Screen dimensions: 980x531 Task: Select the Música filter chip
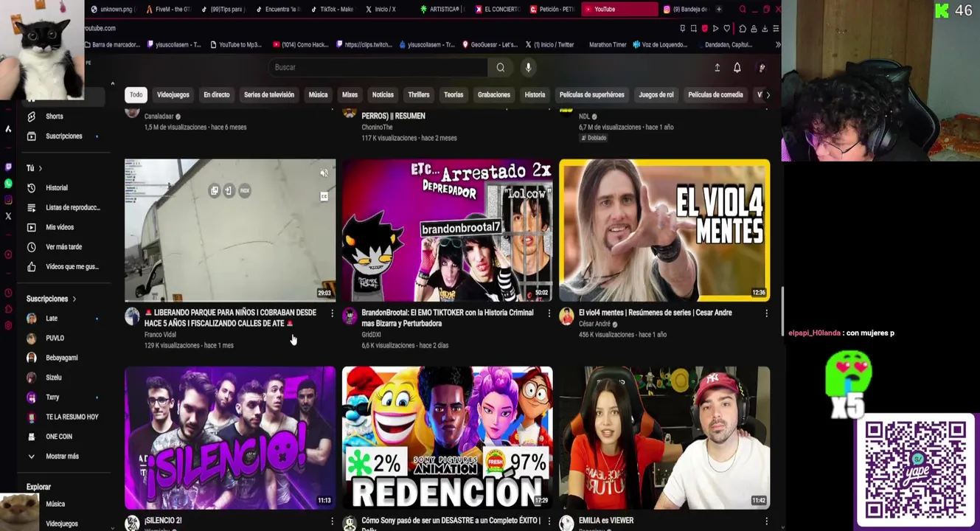318,95
